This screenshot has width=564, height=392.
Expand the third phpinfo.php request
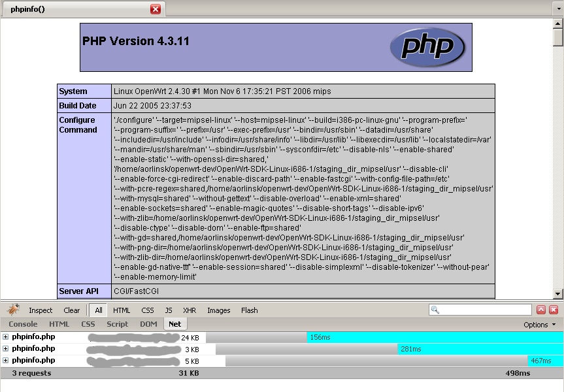pyautogui.click(x=6, y=361)
